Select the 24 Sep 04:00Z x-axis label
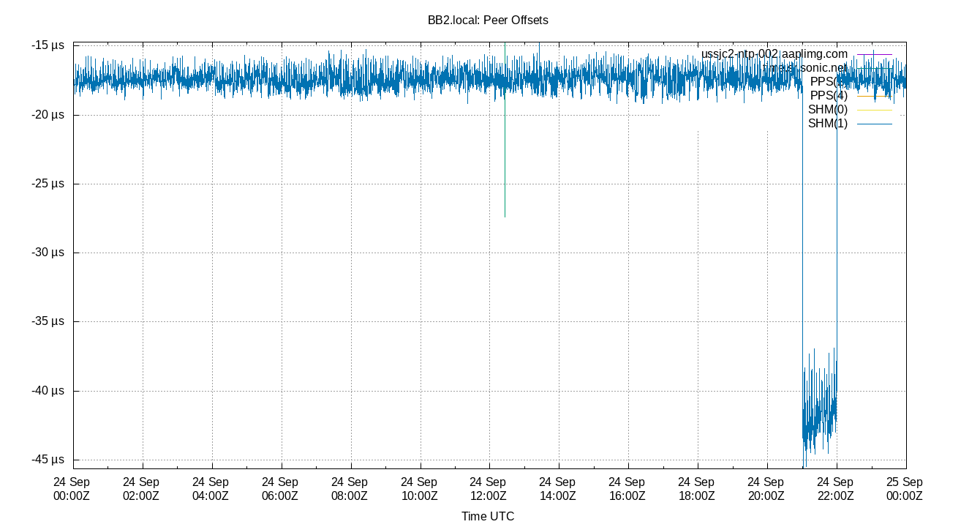This screenshot has width=980, height=527. [x=211, y=489]
